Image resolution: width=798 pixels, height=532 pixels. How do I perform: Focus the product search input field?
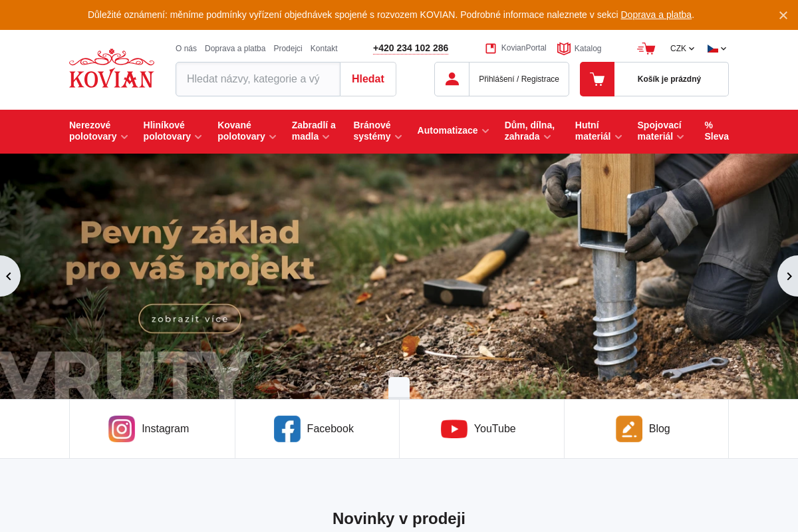tap(258, 79)
